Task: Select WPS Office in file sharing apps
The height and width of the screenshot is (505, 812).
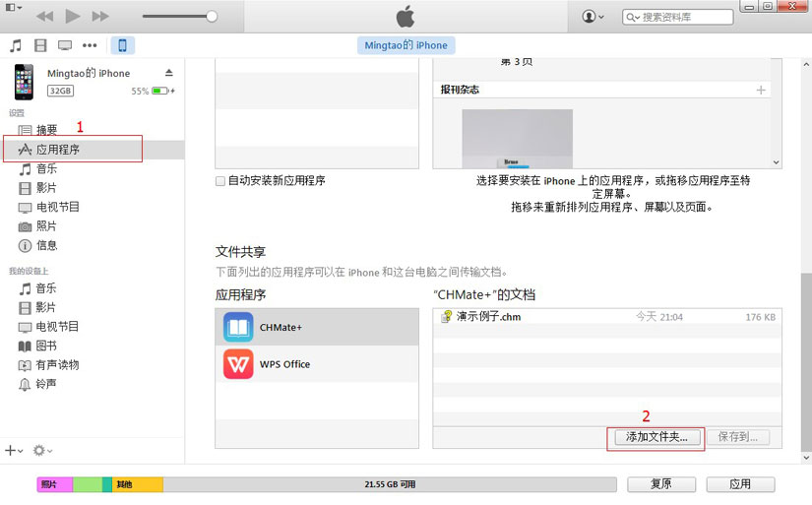Action: point(317,364)
